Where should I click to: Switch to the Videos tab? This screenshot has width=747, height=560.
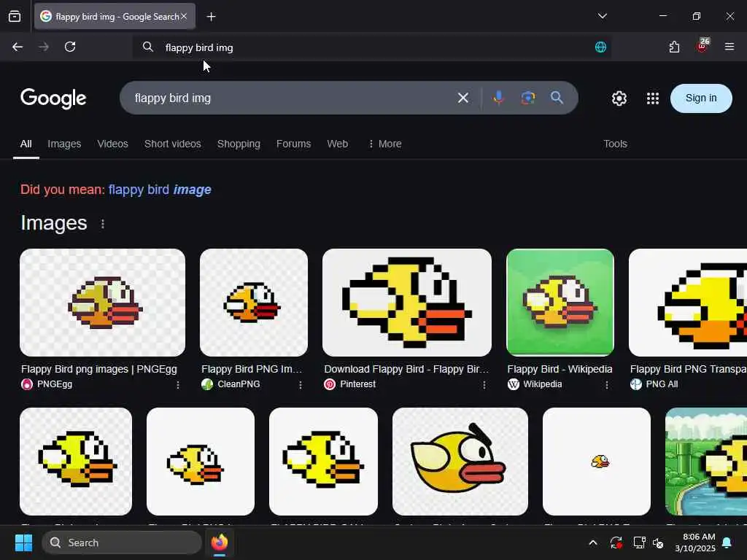coord(113,144)
